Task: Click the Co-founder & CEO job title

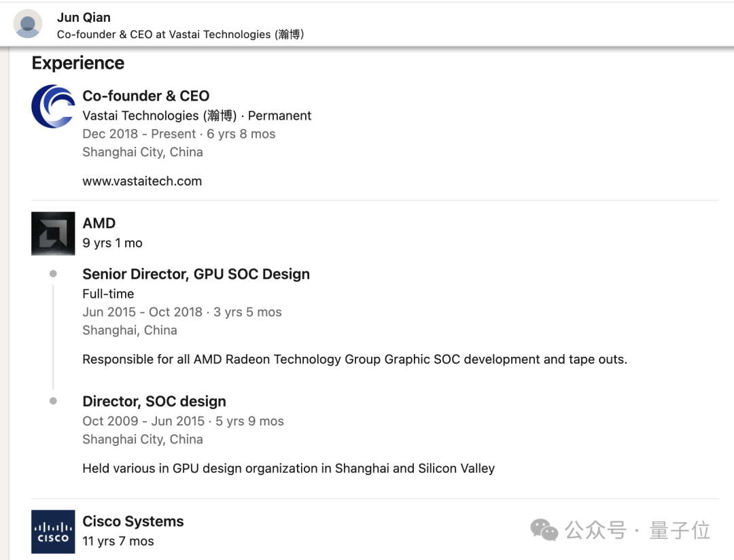Action: 146,96
